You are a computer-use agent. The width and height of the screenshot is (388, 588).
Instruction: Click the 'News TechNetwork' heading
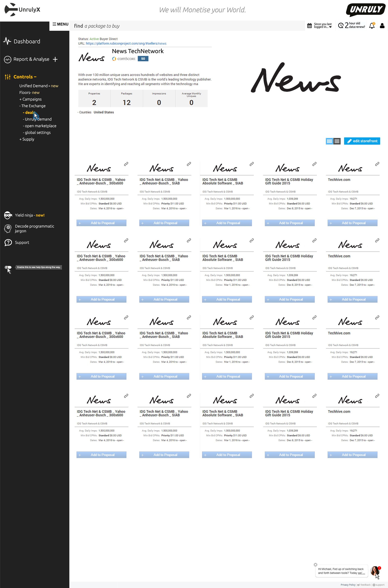tap(138, 51)
